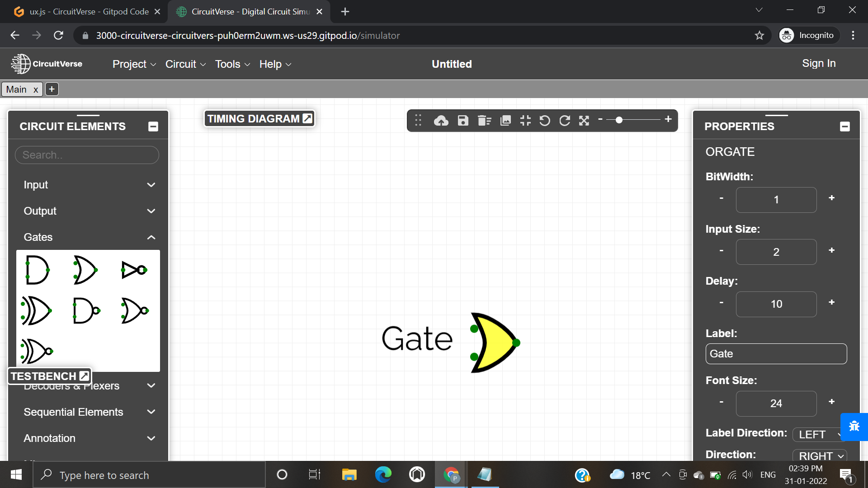This screenshot has width=868, height=488.
Task: Click the save project icon
Action: click(x=462, y=121)
